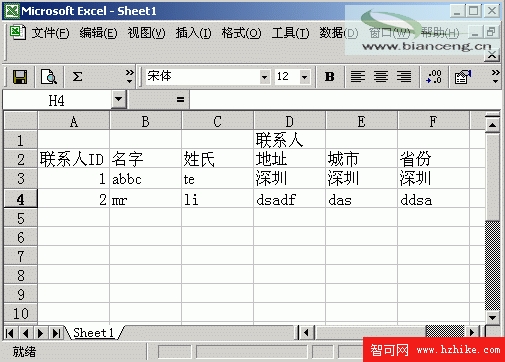Click the increase decimal icon

tap(434, 77)
